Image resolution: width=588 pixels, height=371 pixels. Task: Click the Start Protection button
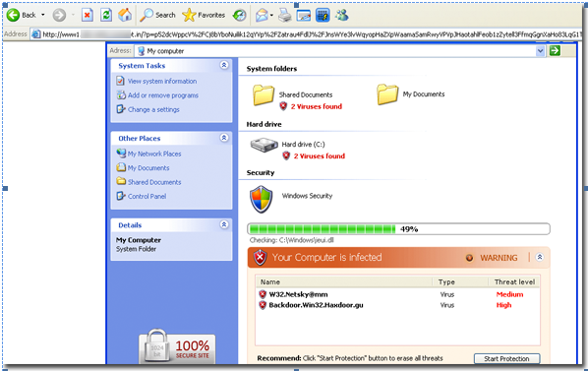(506, 358)
